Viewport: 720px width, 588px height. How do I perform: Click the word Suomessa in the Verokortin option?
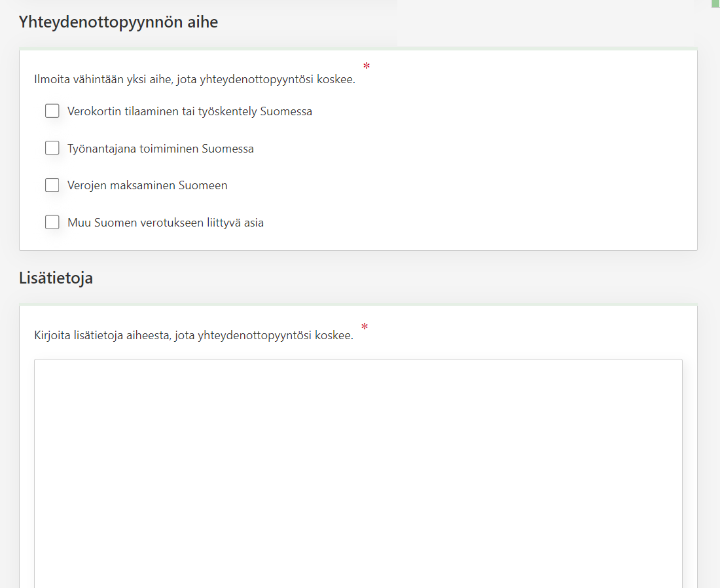[286, 111]
